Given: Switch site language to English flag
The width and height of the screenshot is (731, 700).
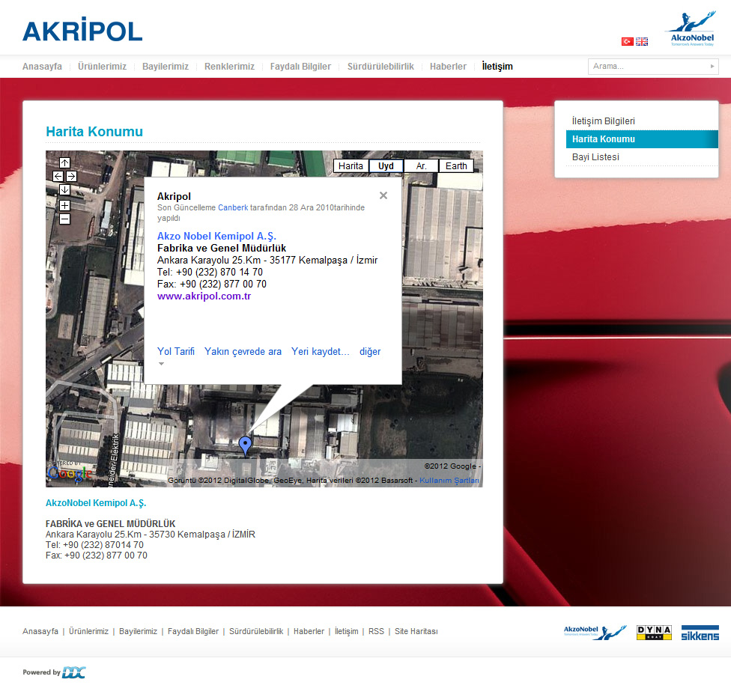Looking at the screenshot, I should click(641, 41).
